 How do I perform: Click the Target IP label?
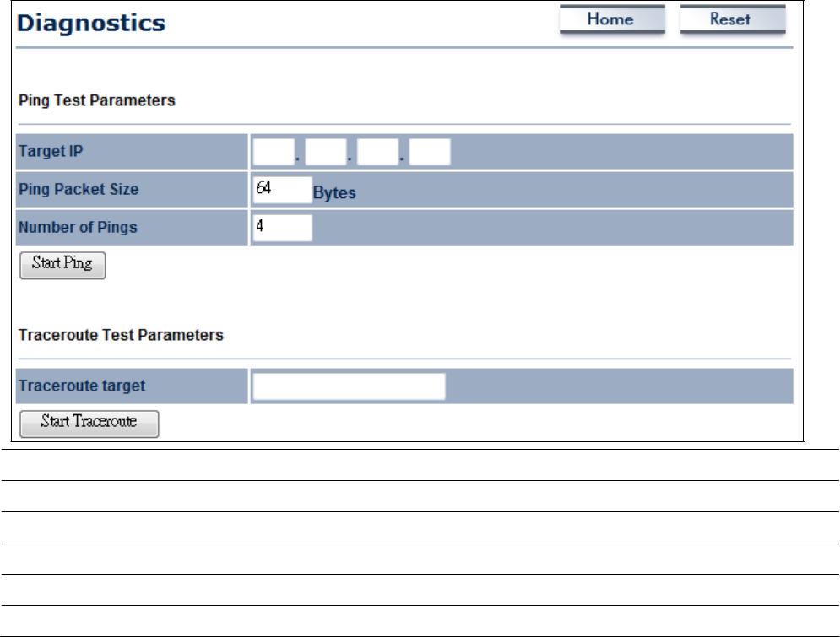tap(51, 152)
